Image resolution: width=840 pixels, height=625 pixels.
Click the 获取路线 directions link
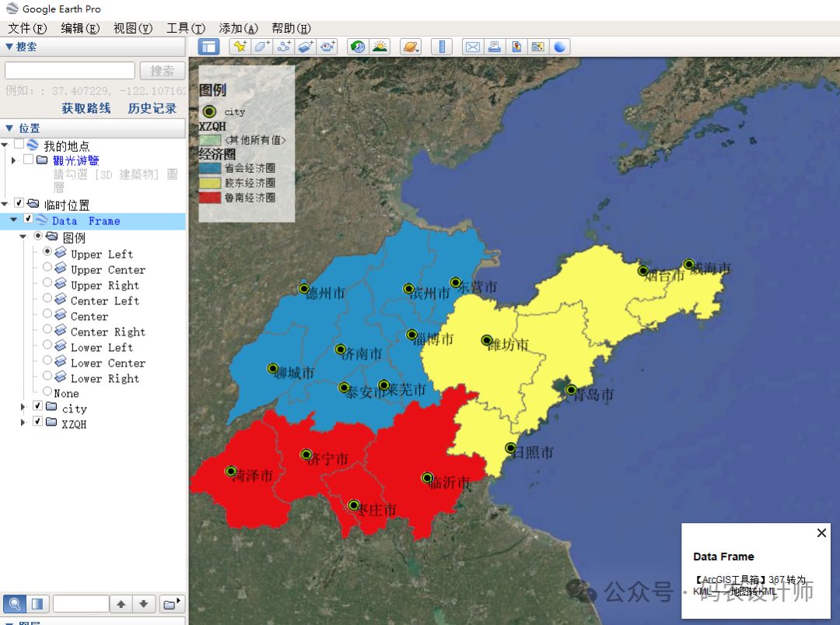coord(86,108)
